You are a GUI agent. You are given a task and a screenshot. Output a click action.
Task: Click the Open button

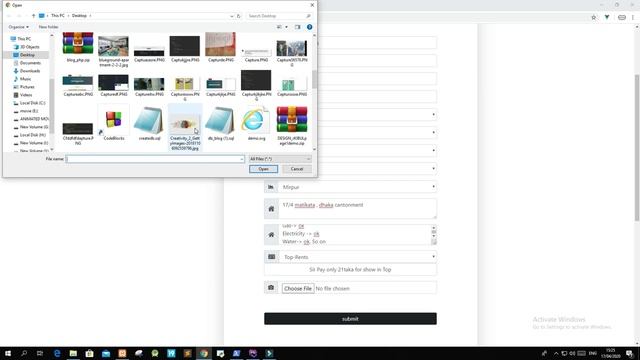coord(263,169)
